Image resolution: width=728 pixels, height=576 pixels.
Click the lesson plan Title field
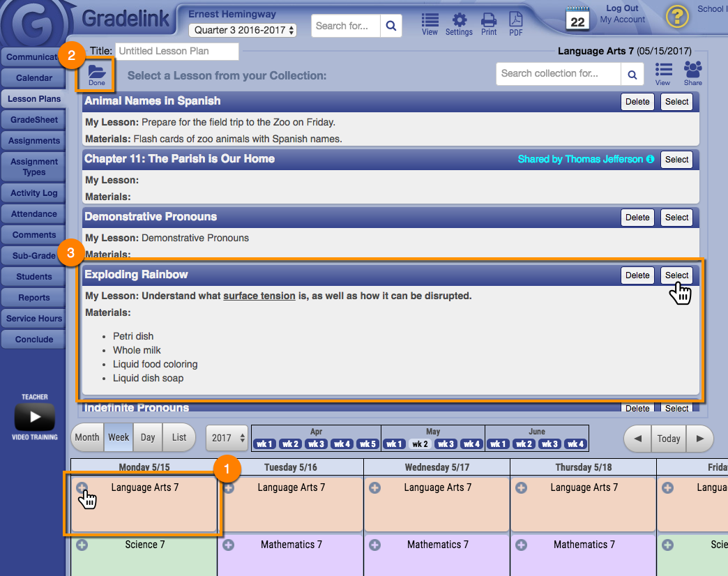click(177, 51)
